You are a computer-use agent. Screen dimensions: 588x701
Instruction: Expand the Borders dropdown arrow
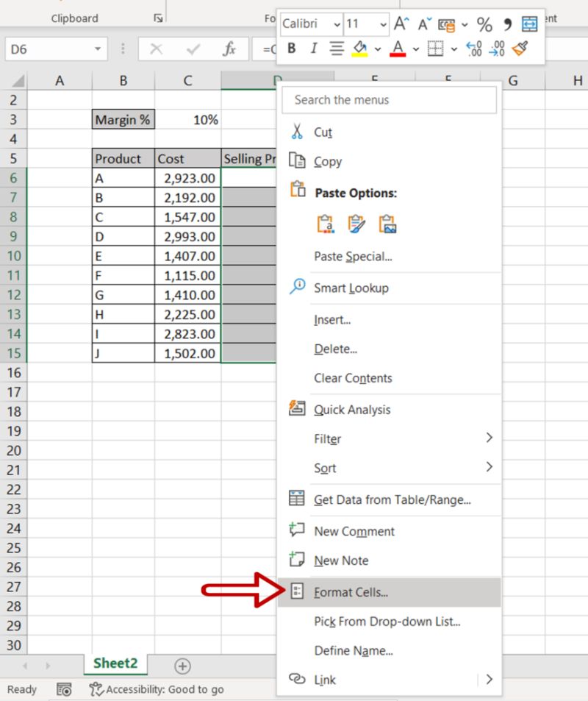tap(453, 48)
